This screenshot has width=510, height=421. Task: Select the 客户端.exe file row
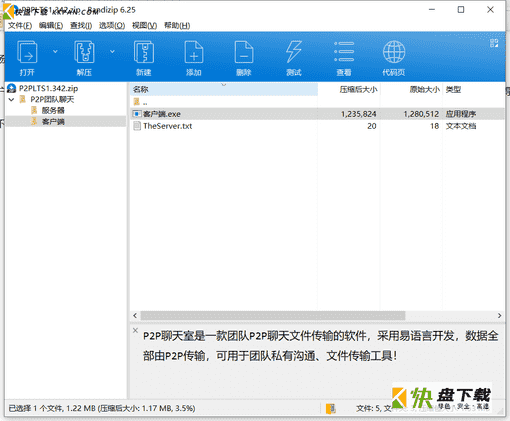click(x=317, y=114)
